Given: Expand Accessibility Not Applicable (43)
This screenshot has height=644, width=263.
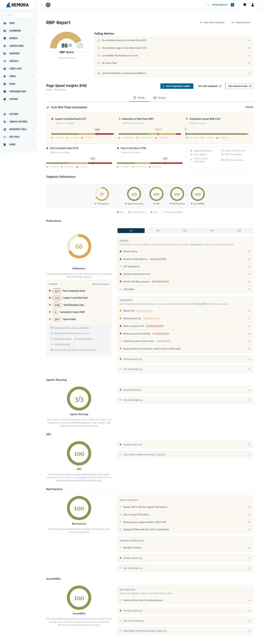Looking at the screenshot, I should click(x=185, y=621).
